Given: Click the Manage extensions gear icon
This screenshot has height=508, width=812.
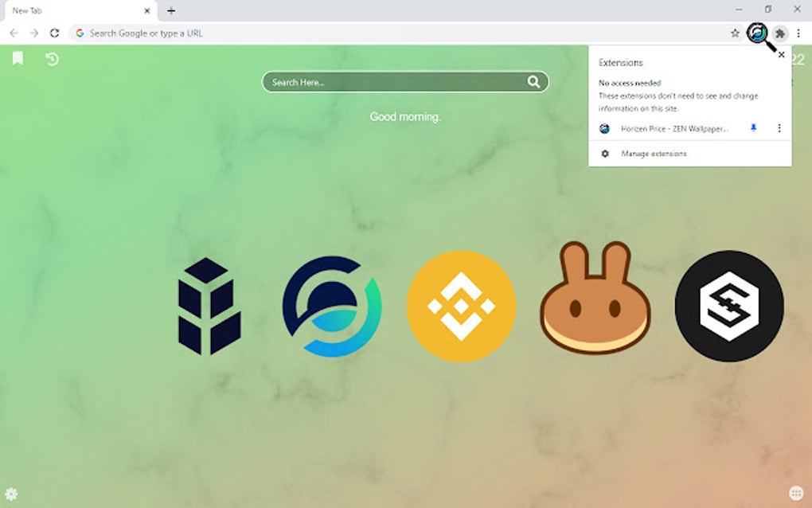Looking at the screenshot, I should tap(605, 154).
